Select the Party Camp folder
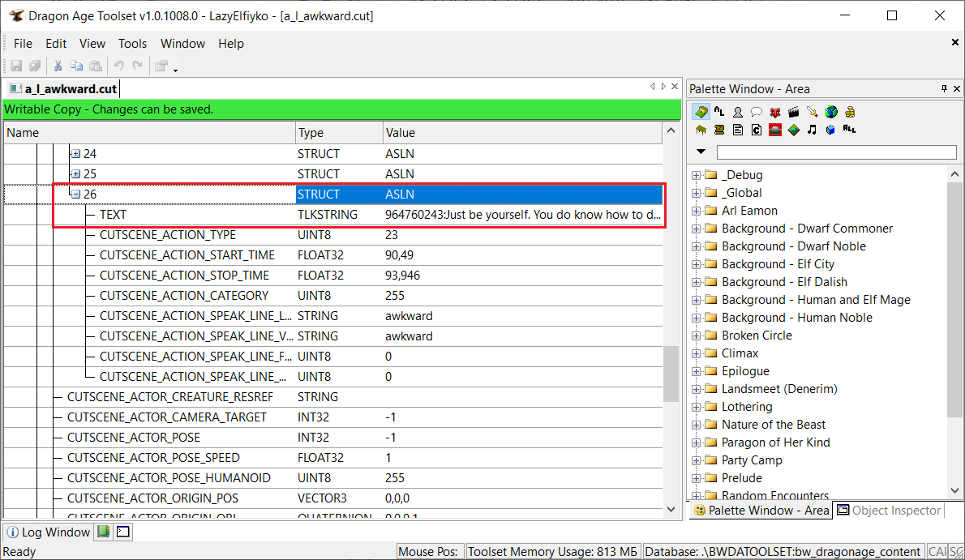965x560 pixels. (x=752, y=460)
